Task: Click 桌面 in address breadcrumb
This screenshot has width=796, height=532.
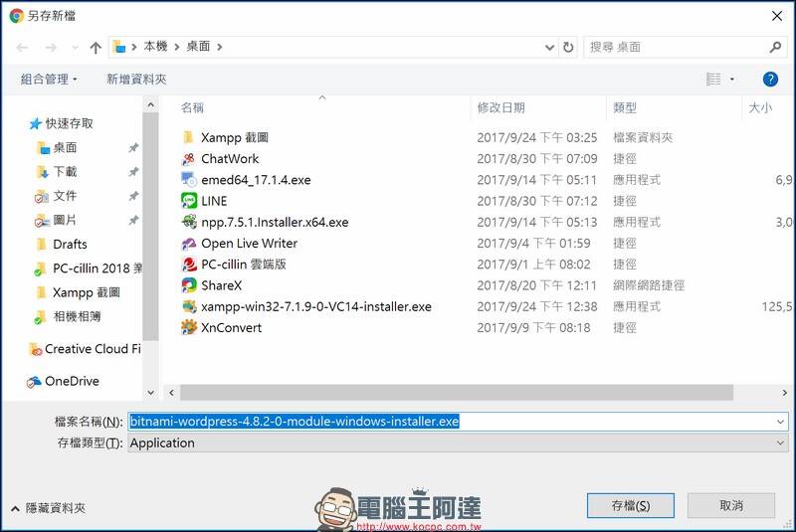Action: [x=198, y=47]
